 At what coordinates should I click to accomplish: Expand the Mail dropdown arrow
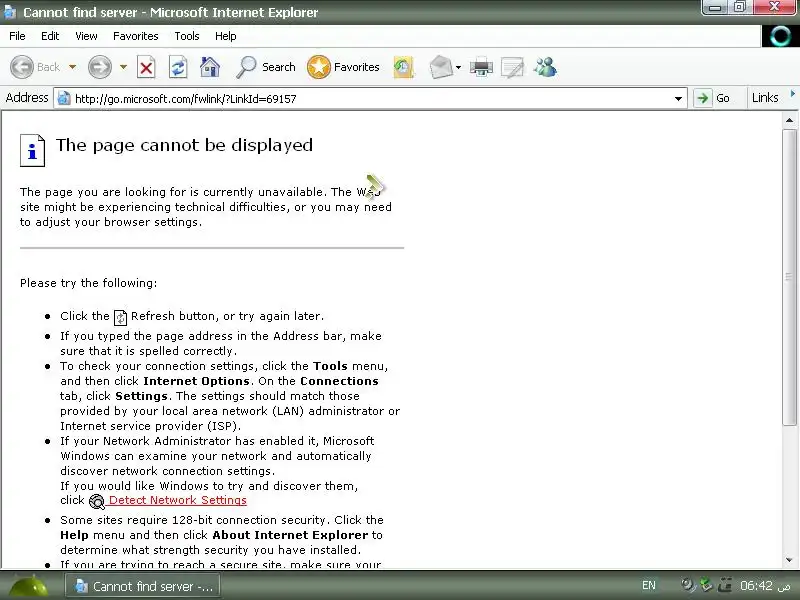(458, 67)
